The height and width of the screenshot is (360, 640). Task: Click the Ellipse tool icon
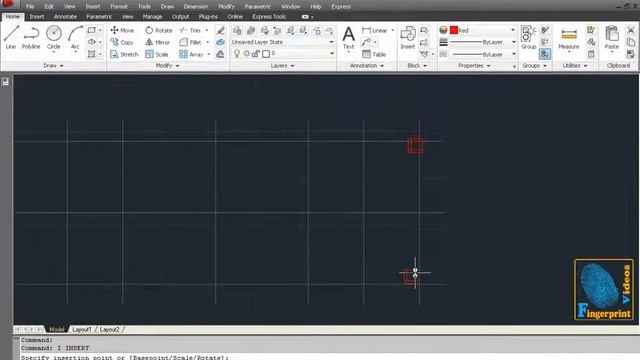tap(91, 42)
